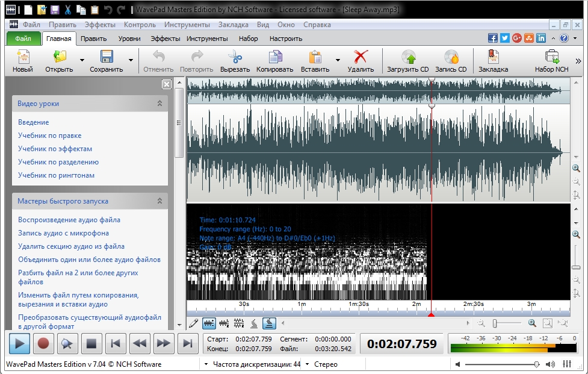Collapse ribbon with the caret arrow
The width and height of the screenshot is (588, 374).
coord(553,39)
